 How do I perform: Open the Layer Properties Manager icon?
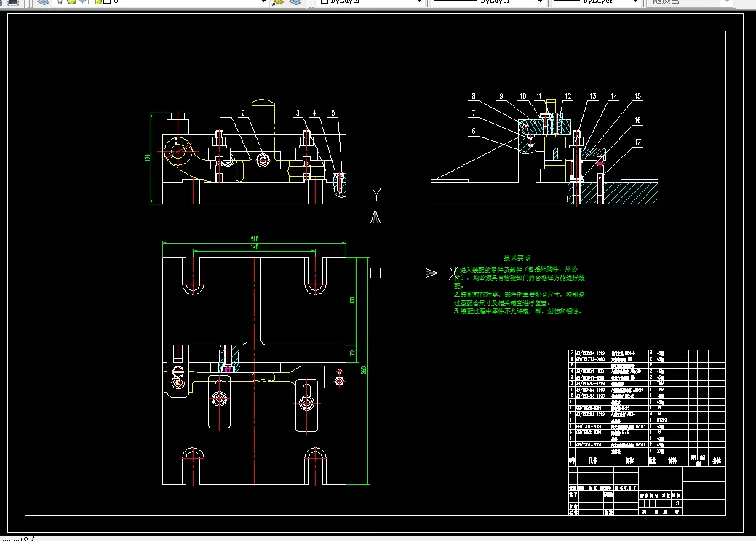tap(44, 2)
